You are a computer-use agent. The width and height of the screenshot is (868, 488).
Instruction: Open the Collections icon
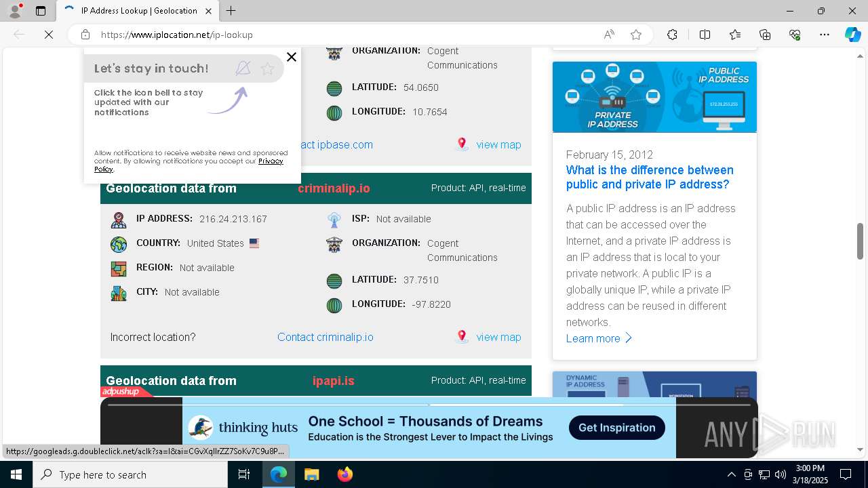pos(765,35)
